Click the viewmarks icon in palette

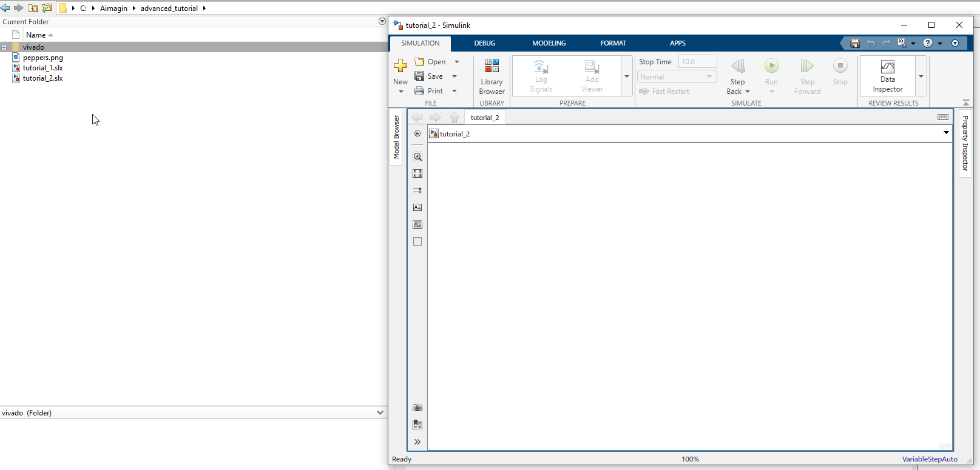417,425
